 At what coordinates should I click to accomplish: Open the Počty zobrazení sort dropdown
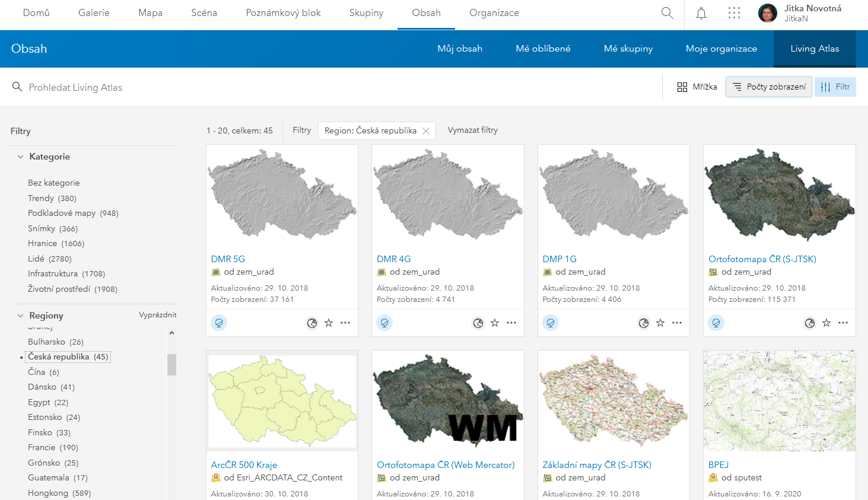click(x=769, y=87)
